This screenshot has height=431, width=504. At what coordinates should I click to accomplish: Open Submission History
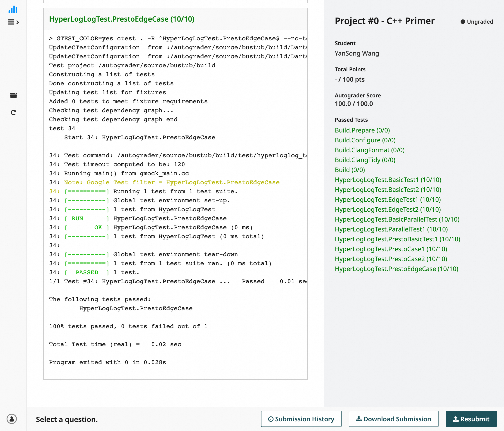pos(301,419)
